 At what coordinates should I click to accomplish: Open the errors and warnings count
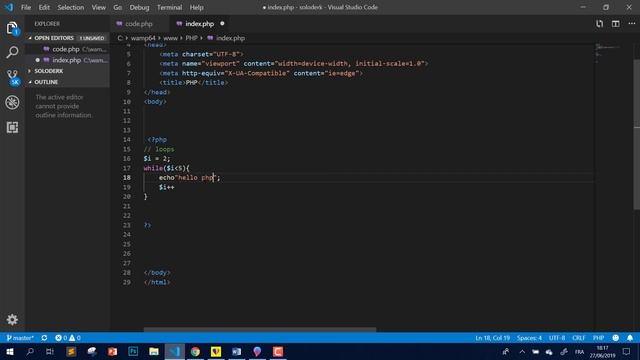pyautogui.click(x=68, y=338)
